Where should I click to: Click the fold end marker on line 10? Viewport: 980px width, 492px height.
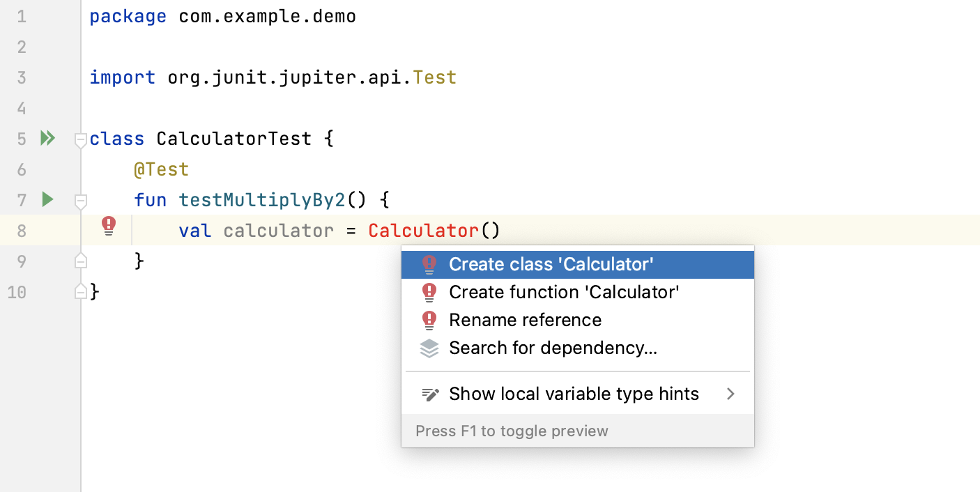(80, 291)
